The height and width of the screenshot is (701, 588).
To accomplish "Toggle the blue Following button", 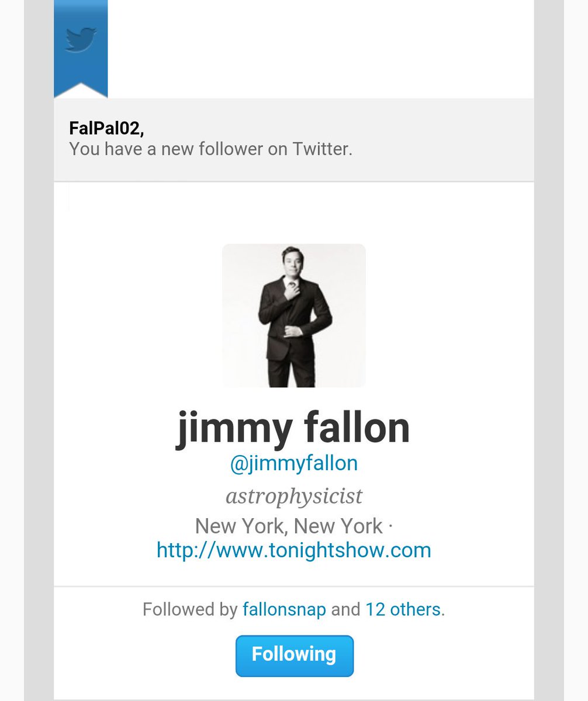I will (295, 655).
